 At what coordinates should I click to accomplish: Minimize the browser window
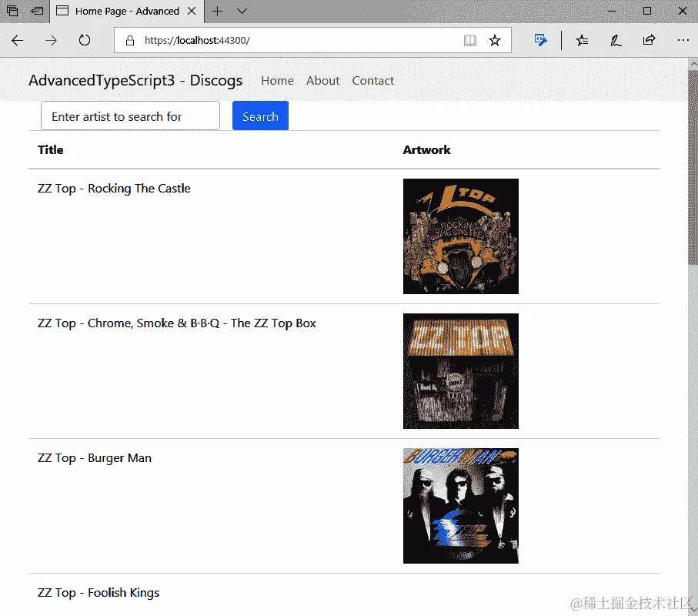click(612, 11)
